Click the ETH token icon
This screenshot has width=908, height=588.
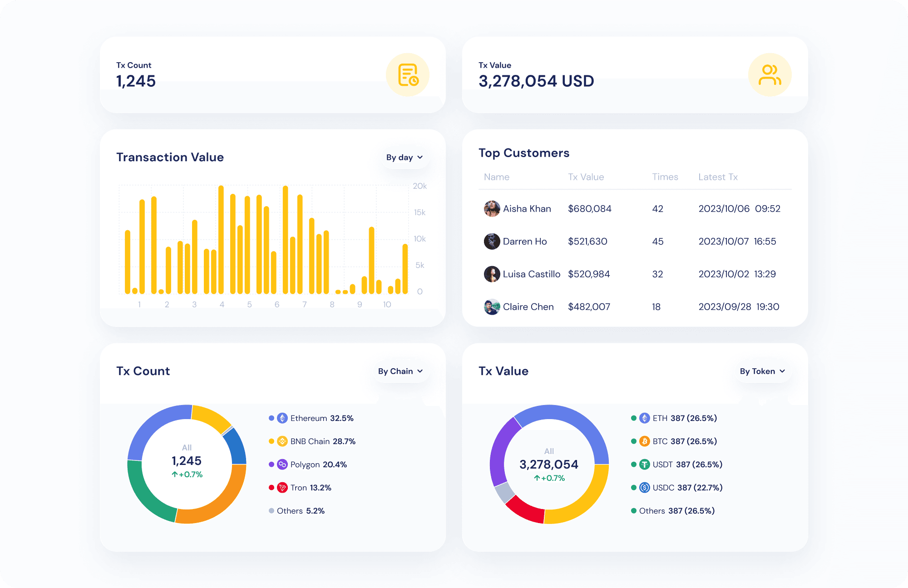[645, 418]
